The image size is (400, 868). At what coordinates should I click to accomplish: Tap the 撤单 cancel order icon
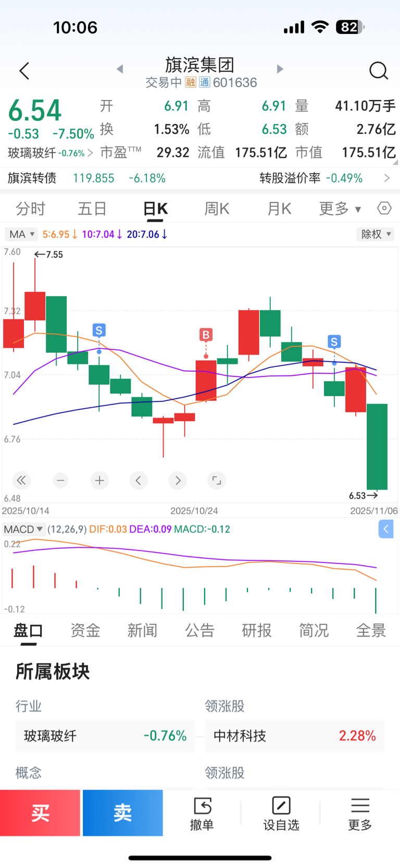pos(202,813)
